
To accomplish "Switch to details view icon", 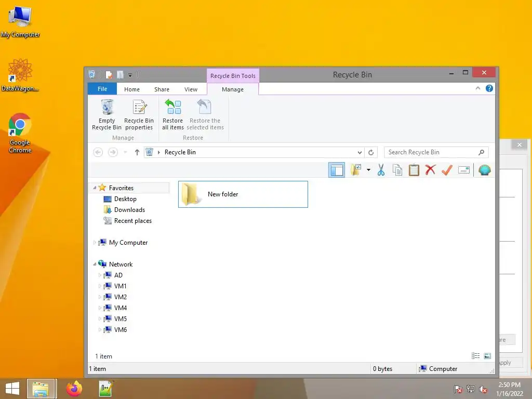I will 476,355.
